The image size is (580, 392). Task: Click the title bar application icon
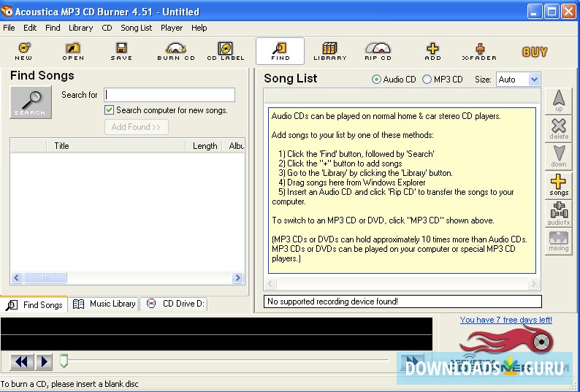[x=7, y=11]
